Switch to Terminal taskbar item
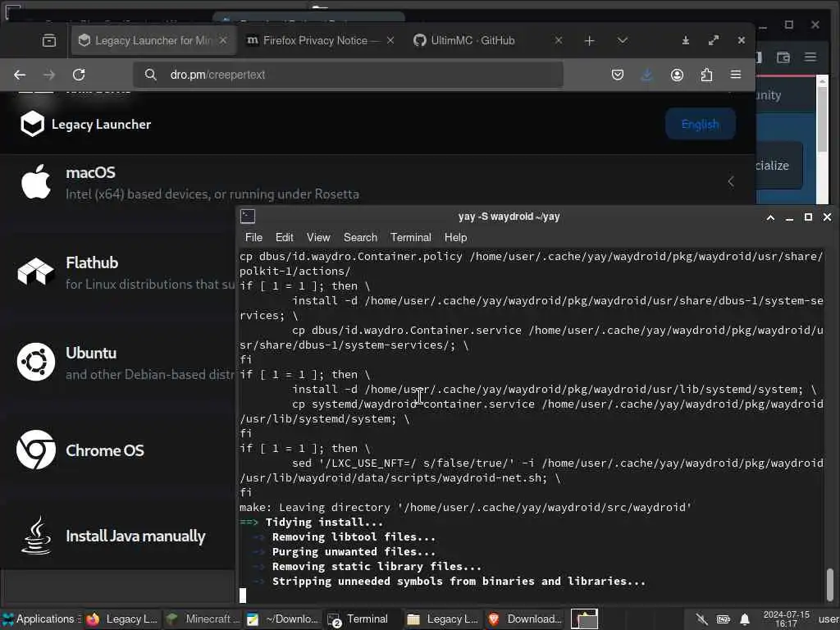 (363, 619)
